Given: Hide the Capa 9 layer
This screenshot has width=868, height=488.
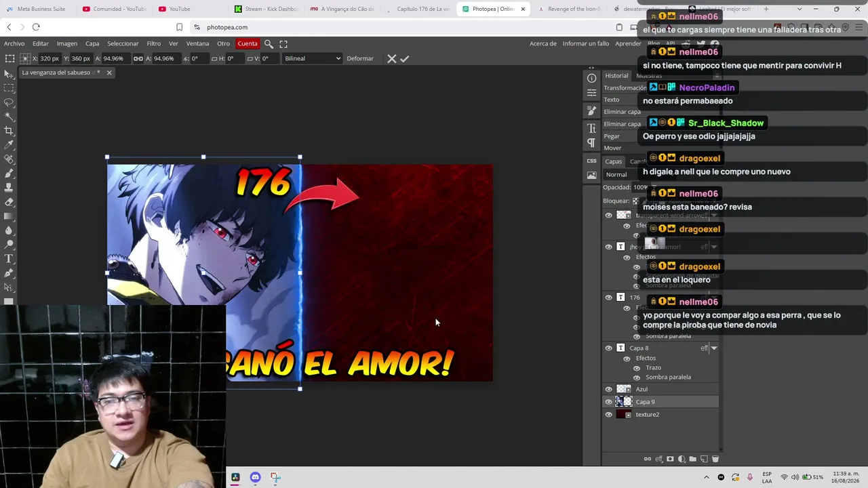Looking at the screenshot, I should pos(608,402).
